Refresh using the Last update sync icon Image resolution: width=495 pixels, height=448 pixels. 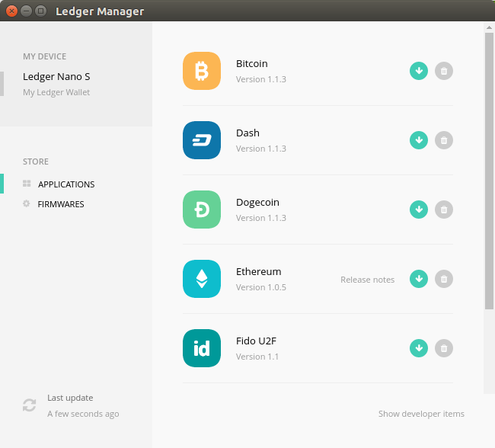coord(30,405)
